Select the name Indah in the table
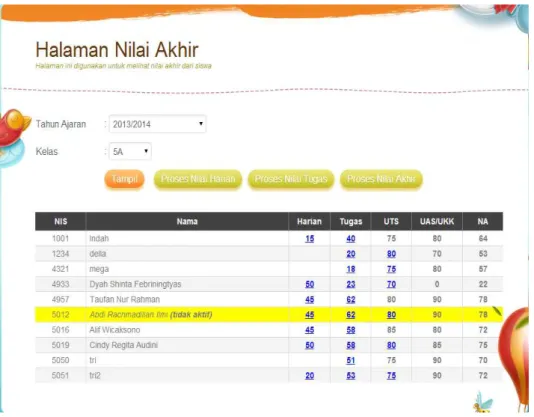Image resolution: width=534 pixels, height=417 pixels. [99, 238]
